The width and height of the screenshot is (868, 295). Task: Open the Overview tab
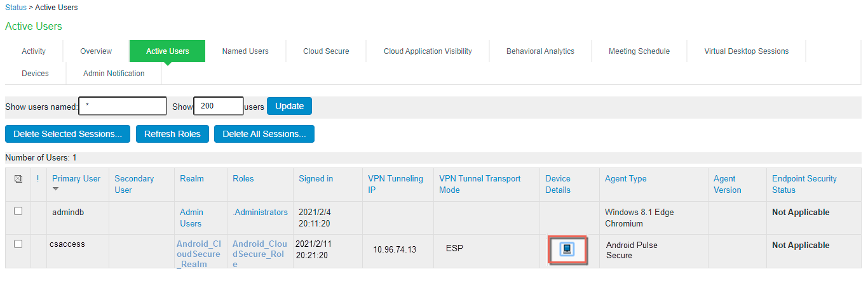(96, 51)
